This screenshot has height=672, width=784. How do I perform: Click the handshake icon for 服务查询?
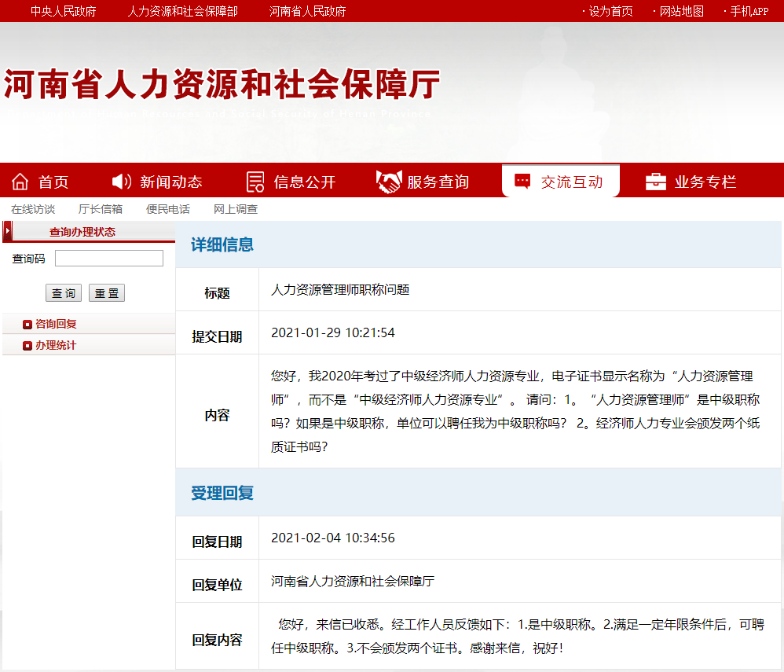click(x=388, y=182)
